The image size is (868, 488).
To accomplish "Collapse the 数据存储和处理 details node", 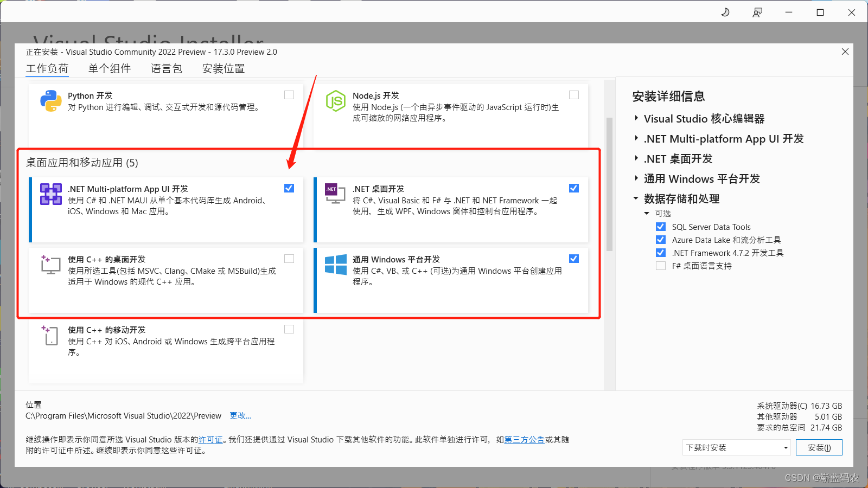I will tap(636, 198).
